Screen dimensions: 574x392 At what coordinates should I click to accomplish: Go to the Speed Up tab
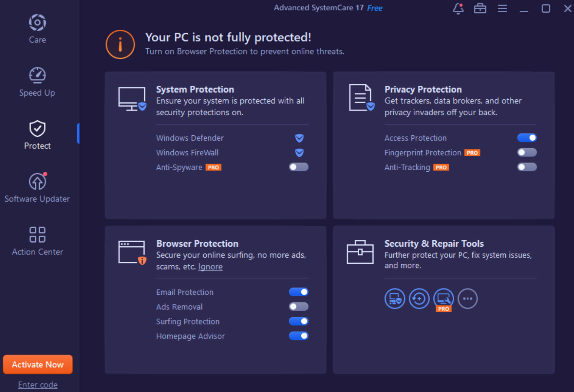click(x=37, y=82)
